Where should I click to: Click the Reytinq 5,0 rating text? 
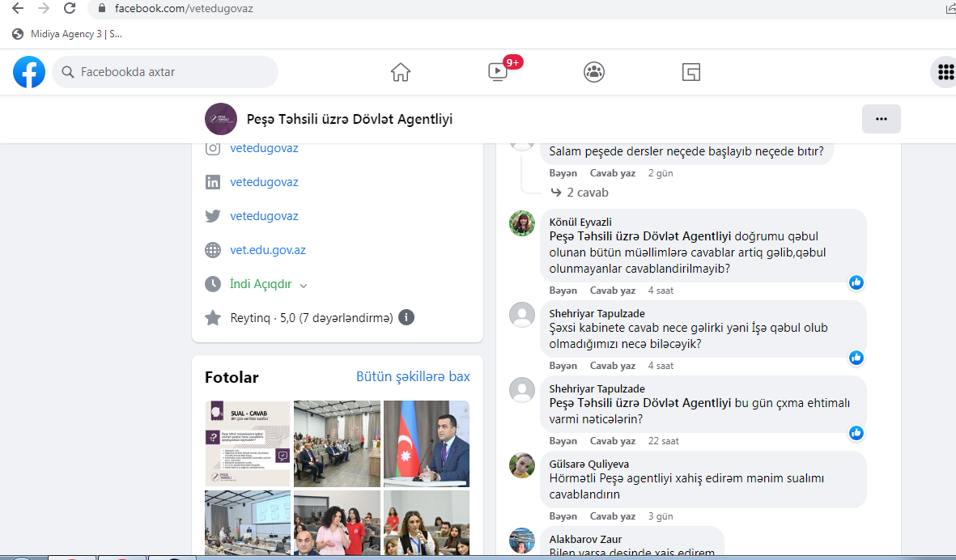point(312,317)
